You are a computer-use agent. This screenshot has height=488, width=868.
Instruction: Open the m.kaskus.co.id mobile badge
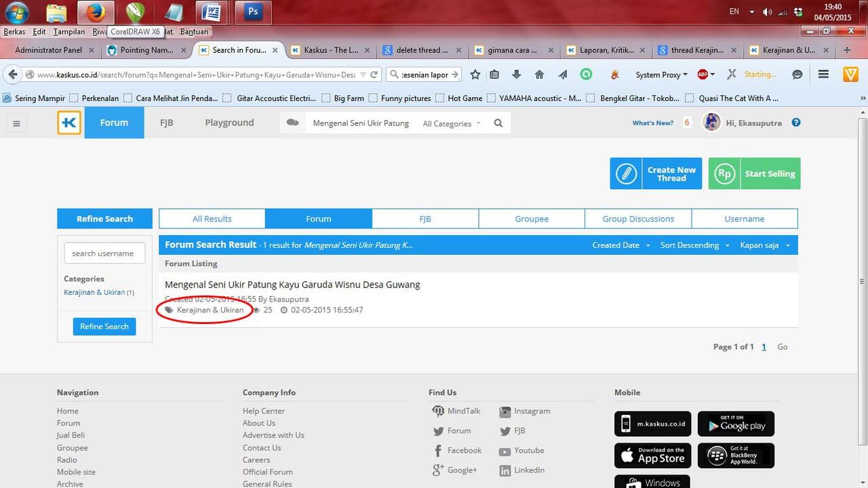coord(652,424)
